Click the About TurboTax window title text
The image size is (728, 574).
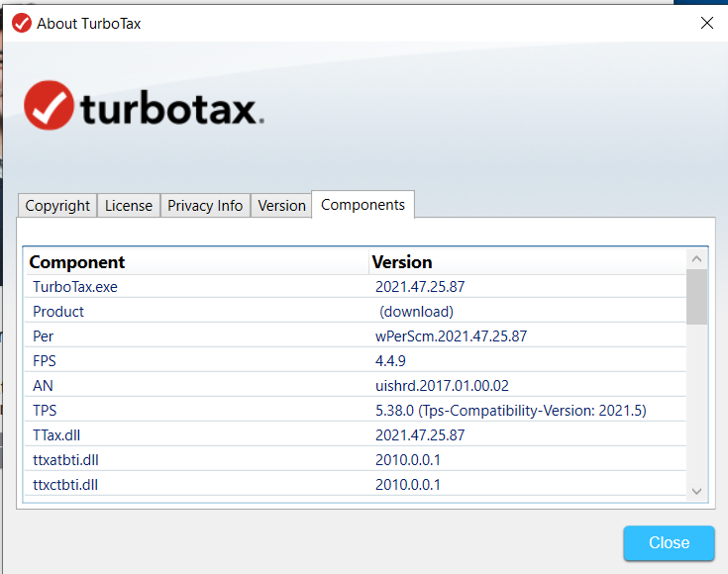pos(89,23)
